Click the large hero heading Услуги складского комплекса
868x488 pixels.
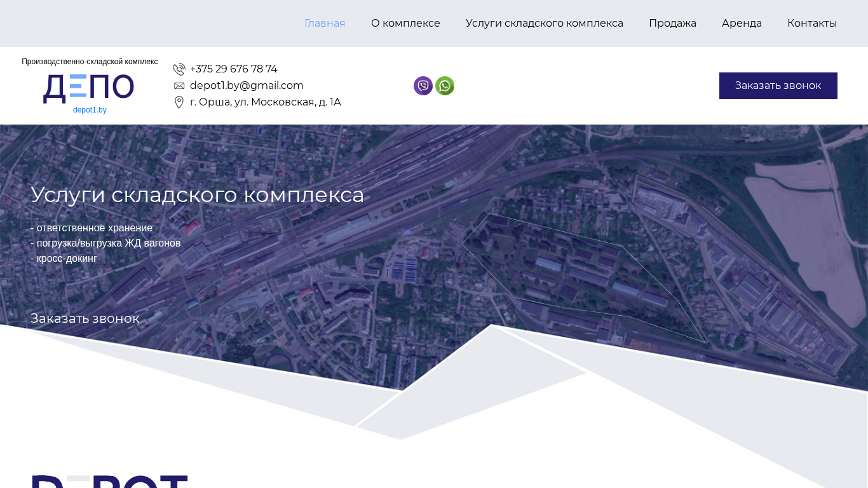pos(197,194)
